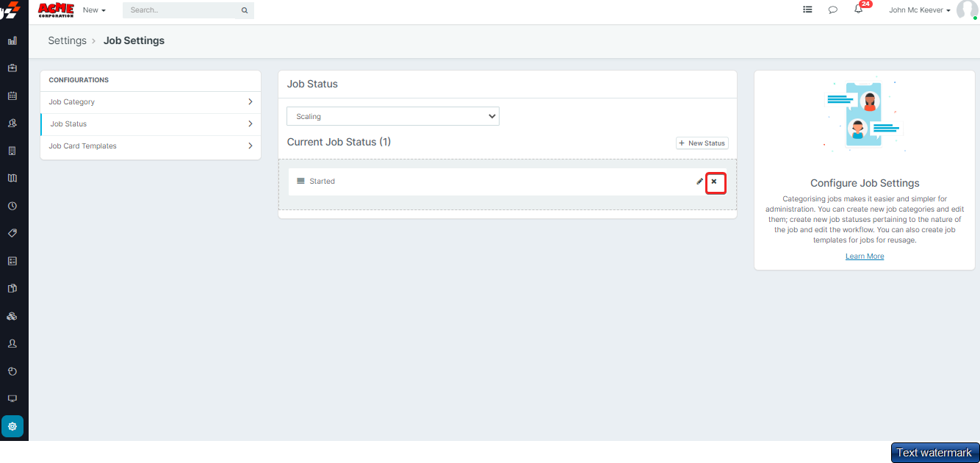Screen dimensions: 980x463
Task: Click the list view icon in header
Action: coord(807,10)
